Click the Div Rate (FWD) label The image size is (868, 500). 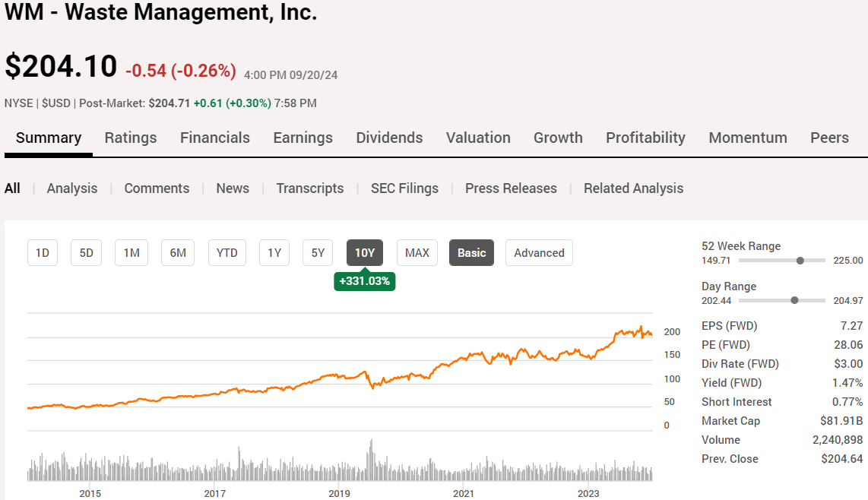(740, 364)
